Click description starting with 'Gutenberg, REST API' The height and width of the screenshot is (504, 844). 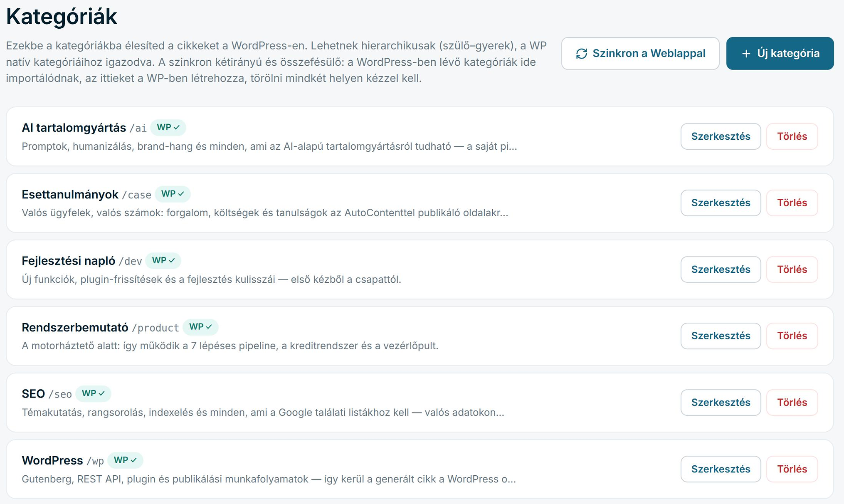(269, 479)
